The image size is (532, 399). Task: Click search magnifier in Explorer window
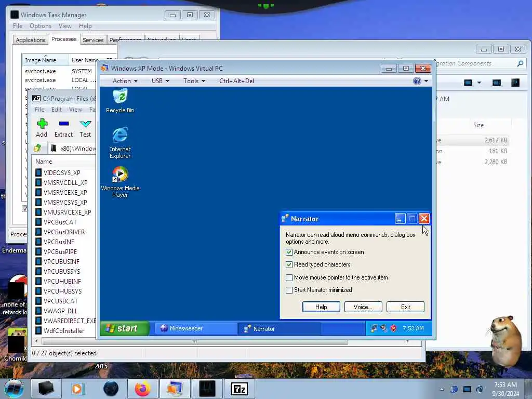tap(520, 63)
